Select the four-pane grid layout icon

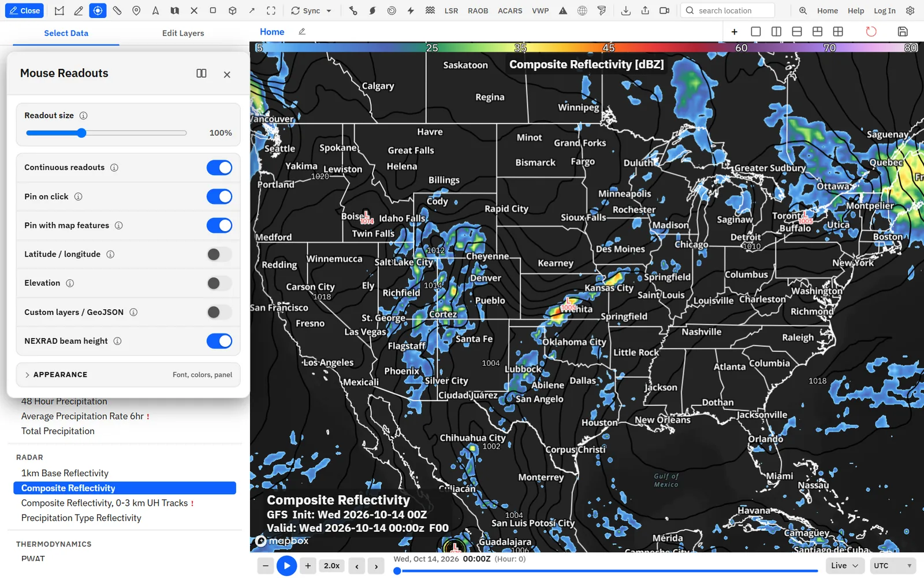tap(838, 31)
